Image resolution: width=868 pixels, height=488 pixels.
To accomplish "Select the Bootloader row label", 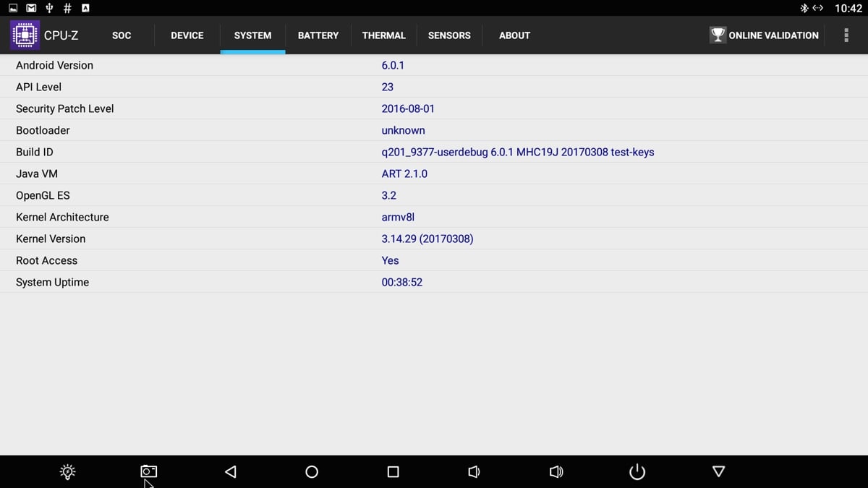I will 43,130.
